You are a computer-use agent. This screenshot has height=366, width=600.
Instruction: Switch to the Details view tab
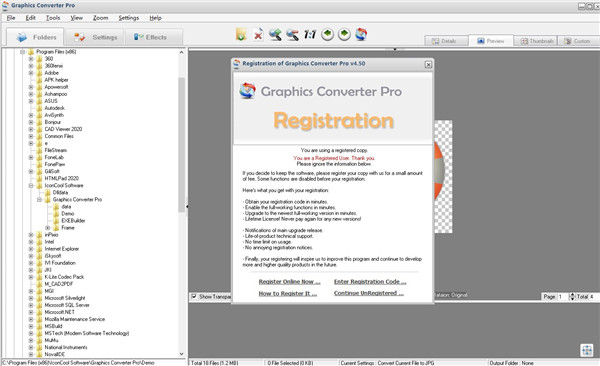(x=446, y=41)
